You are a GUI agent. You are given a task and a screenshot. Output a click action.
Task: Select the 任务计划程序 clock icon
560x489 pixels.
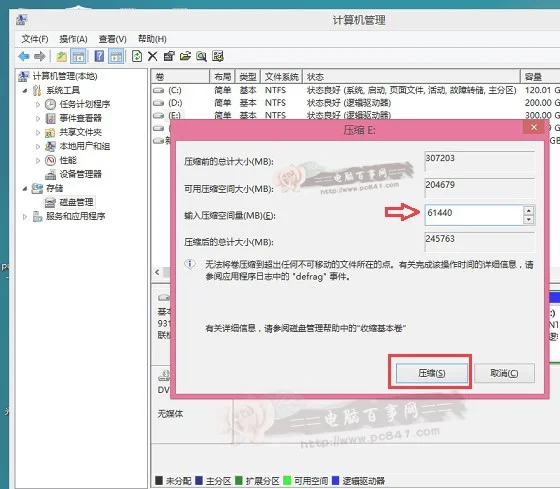point(50,104)
